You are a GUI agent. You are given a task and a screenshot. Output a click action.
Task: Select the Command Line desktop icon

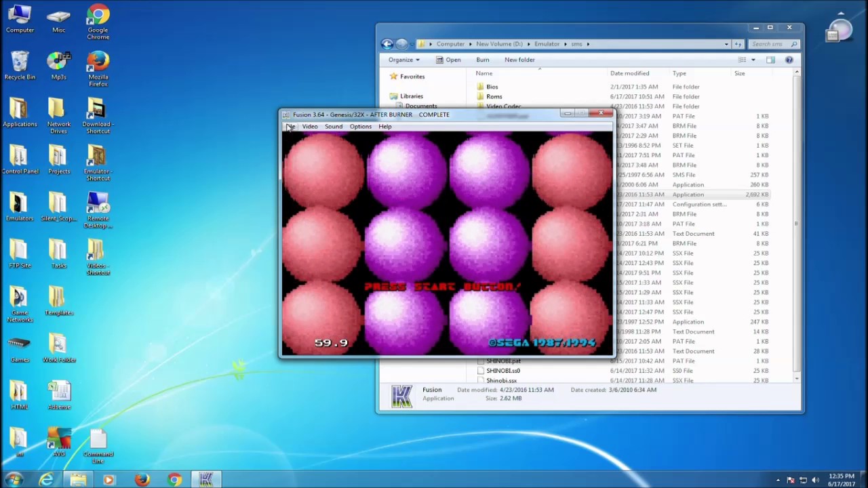tap(98, 446)
